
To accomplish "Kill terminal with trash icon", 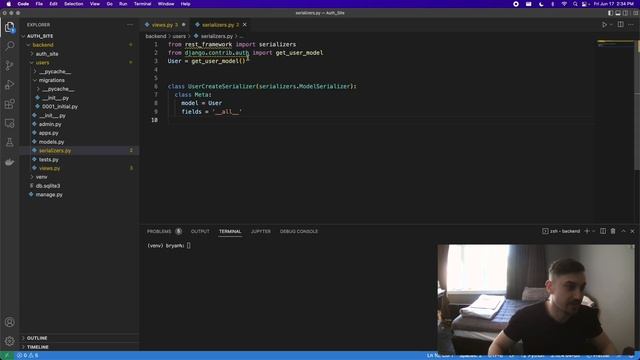I will pyautogui.click(x=613, y=231).
